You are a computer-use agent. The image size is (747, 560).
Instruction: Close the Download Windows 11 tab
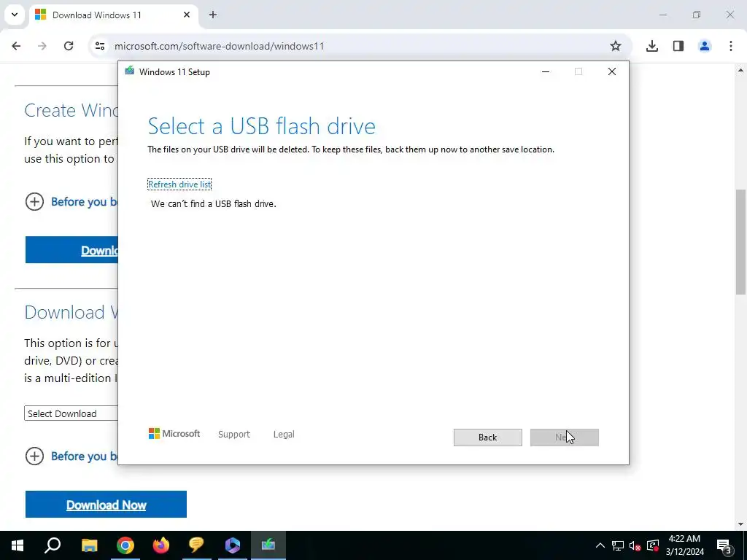187,15
